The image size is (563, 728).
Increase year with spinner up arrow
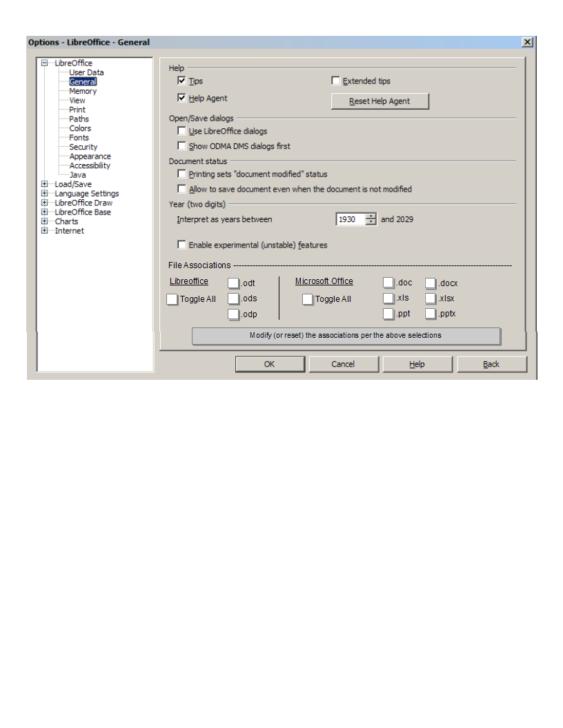[x=371, y=216]
